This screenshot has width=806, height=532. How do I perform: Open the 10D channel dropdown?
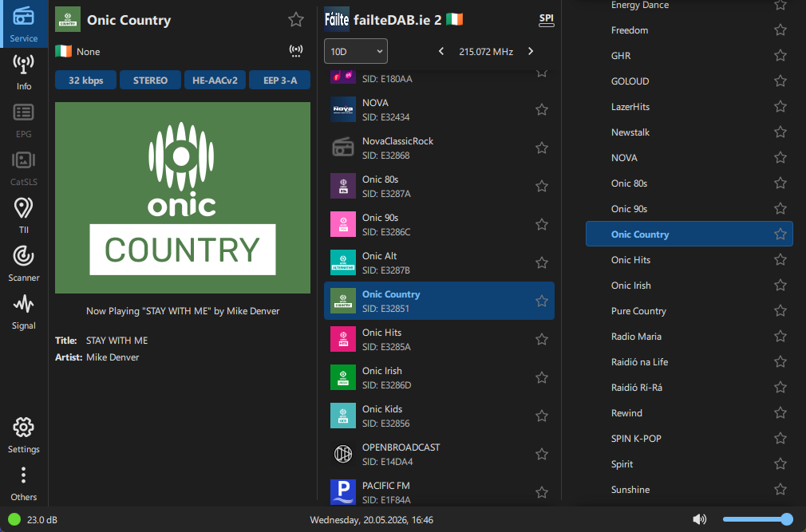tap(356, 51)
